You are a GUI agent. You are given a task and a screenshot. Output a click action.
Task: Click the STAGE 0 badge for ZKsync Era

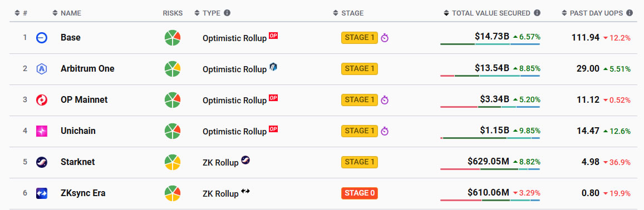tap(360, 193)
